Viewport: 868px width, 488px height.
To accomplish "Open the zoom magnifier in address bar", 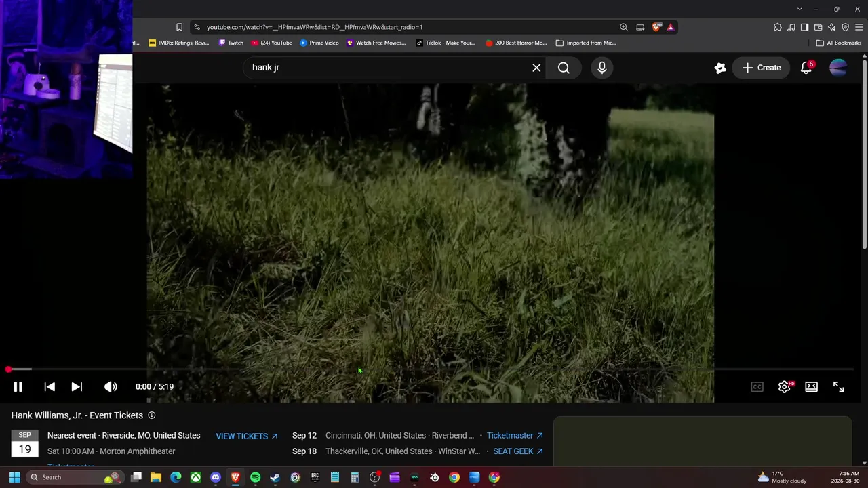I will pyautogui.click(x=623, y=27).
